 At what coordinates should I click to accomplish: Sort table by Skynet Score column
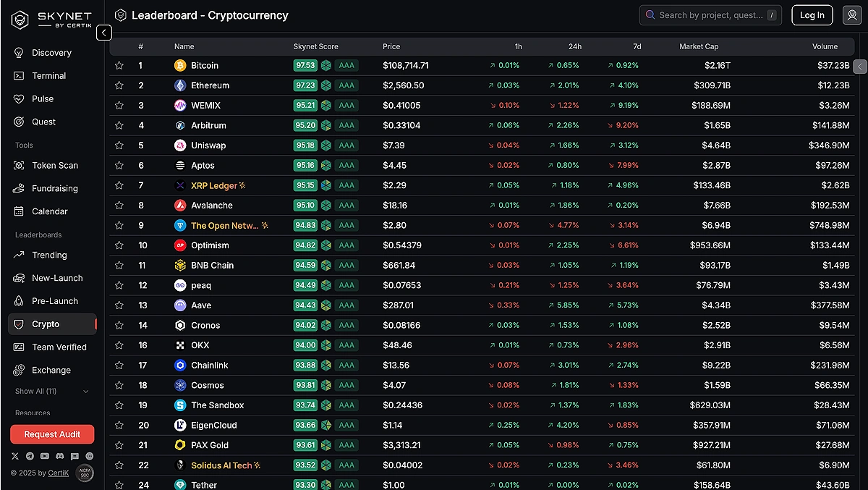[x=315, y=46]
